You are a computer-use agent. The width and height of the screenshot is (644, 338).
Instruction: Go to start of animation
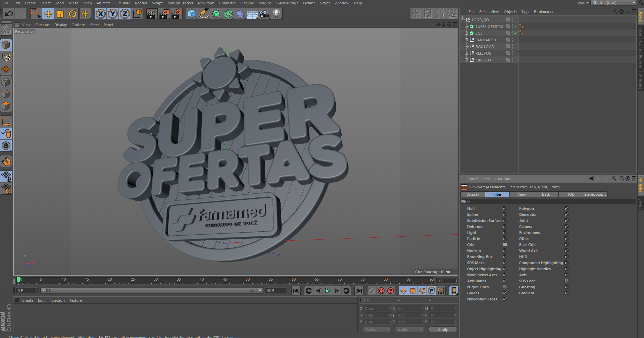tap(296, 291)
